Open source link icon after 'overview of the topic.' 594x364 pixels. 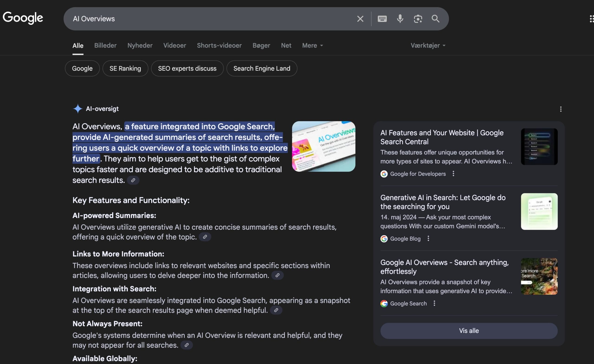coord(205,237)
